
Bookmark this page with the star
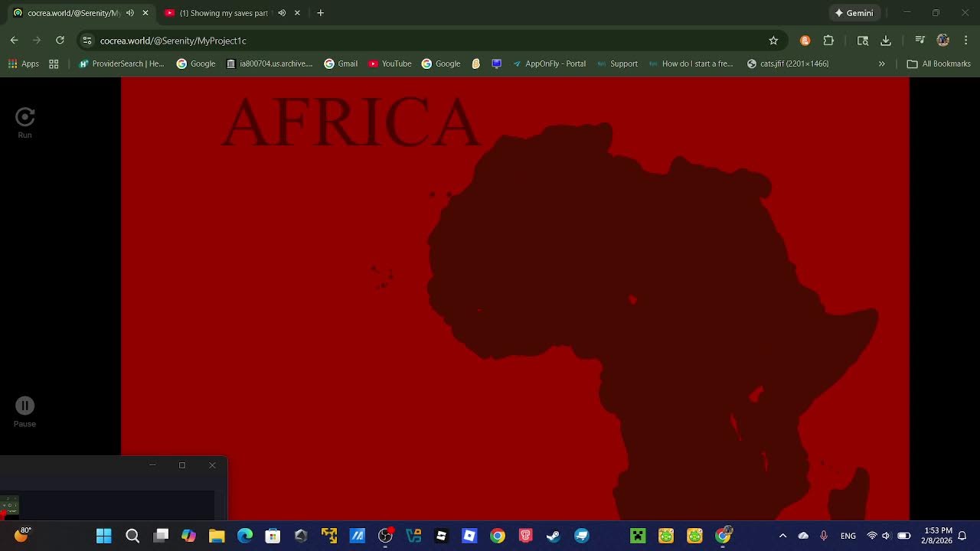click(773, 41)
